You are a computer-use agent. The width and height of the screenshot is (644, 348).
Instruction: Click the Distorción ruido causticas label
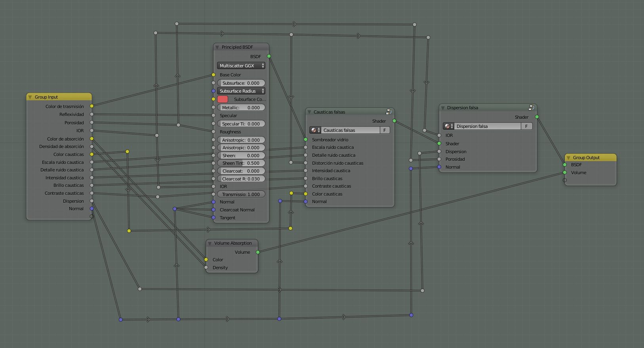point(337,163)
